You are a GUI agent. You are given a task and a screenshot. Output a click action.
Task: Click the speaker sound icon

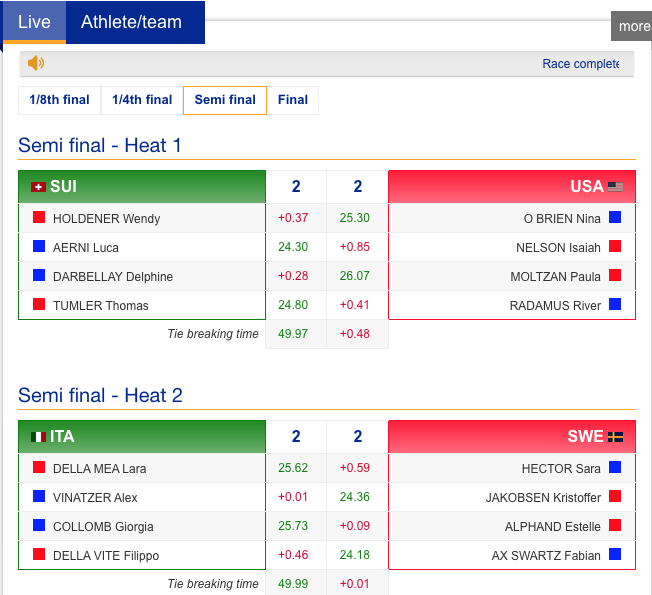click(x=36, y=64)
